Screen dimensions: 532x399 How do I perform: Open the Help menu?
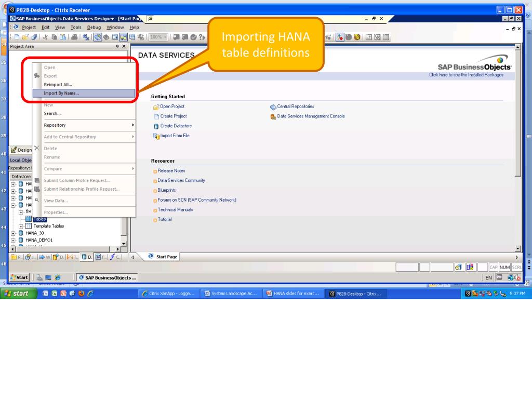[x=135, y=28]
